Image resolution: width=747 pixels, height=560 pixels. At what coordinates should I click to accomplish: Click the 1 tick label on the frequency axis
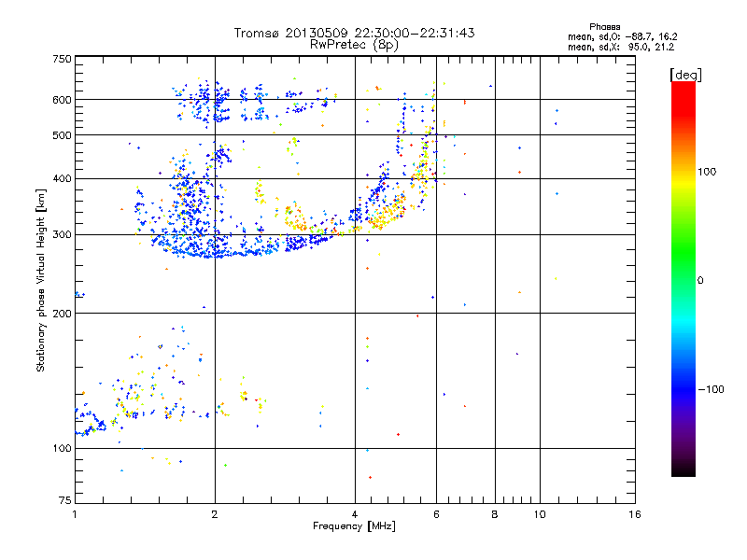pyautogui.click(x=75, y=514)
